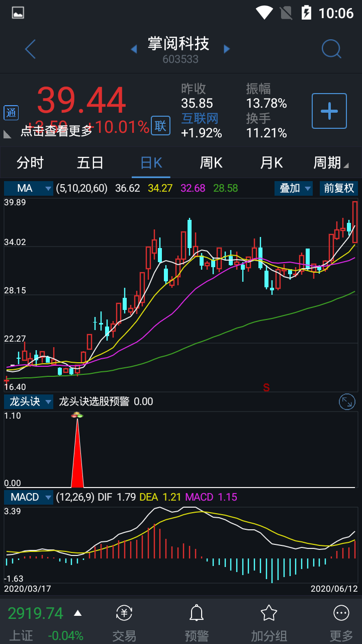Image resolution: width=362 pixels, height=644 pixels.
Task: Tap the 振幅 13.78% value
Action: tap(266, 104)
